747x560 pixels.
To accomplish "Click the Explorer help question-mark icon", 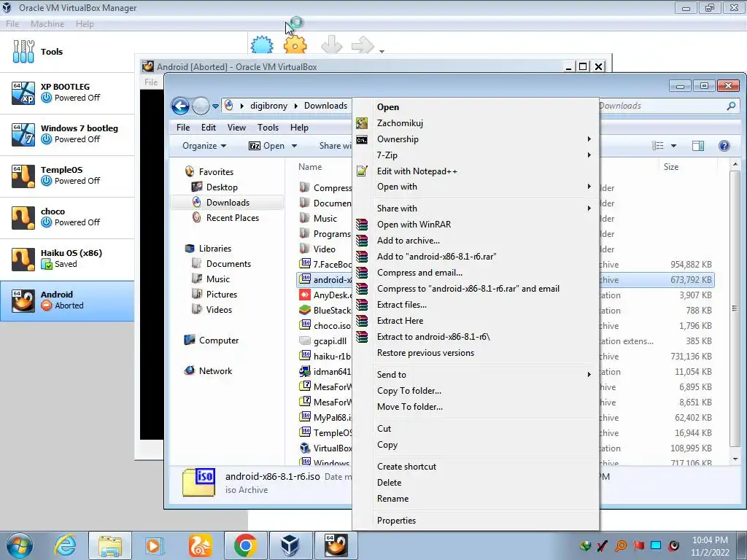I will (x=724, y=146).
